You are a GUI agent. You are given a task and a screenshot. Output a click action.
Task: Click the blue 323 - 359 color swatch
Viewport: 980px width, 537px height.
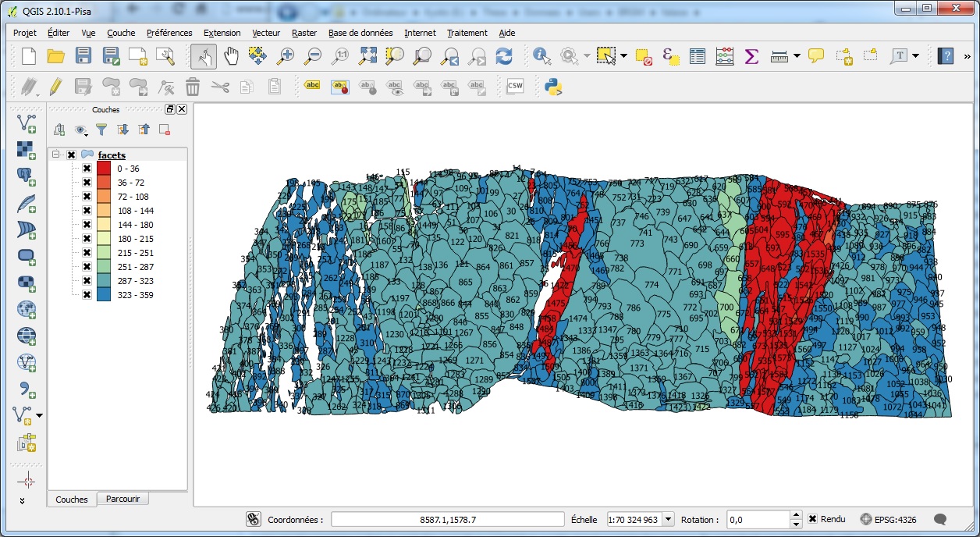(104, 294)
